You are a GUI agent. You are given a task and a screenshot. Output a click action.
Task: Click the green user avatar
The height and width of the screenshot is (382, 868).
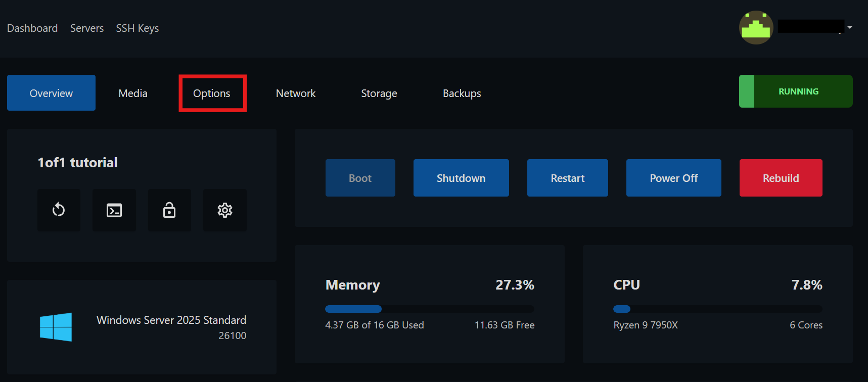pos(756,28)
